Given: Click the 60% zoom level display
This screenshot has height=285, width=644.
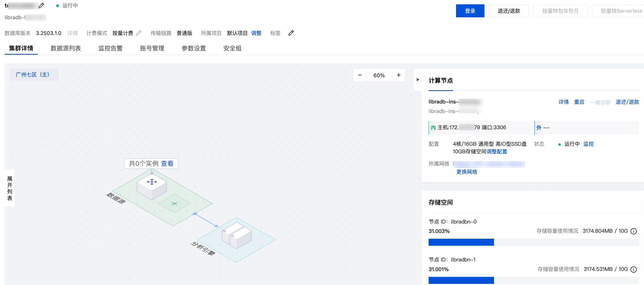Looking at the screenshot, I should [x=379, y=75].
